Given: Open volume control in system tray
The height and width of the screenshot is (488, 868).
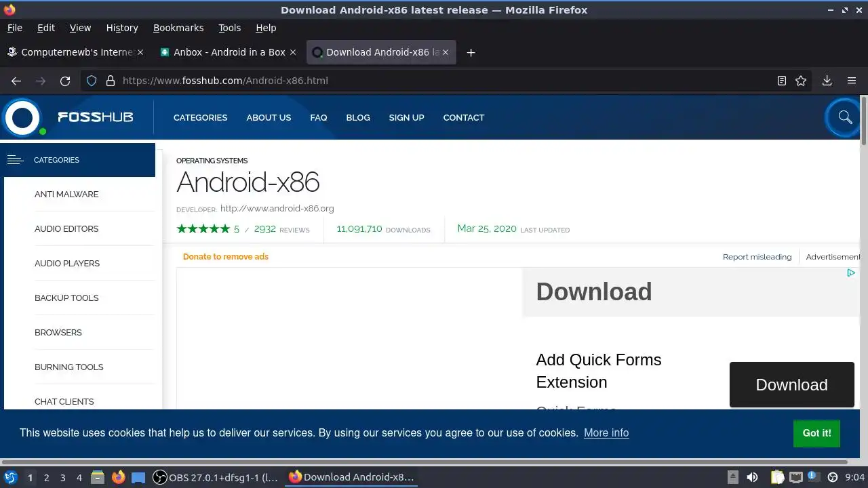Looking at the screenshot, I should point(752,477).
